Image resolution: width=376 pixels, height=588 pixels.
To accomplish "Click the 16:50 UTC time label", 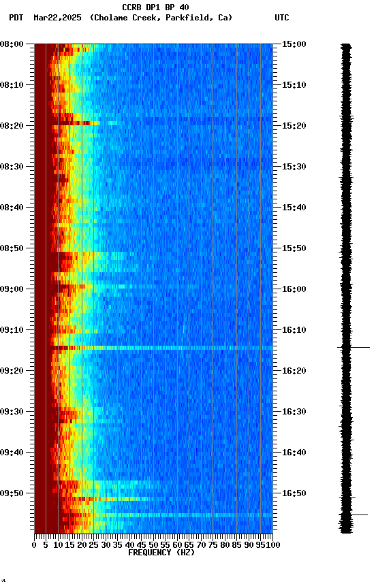I will click(x=294, y=493).
